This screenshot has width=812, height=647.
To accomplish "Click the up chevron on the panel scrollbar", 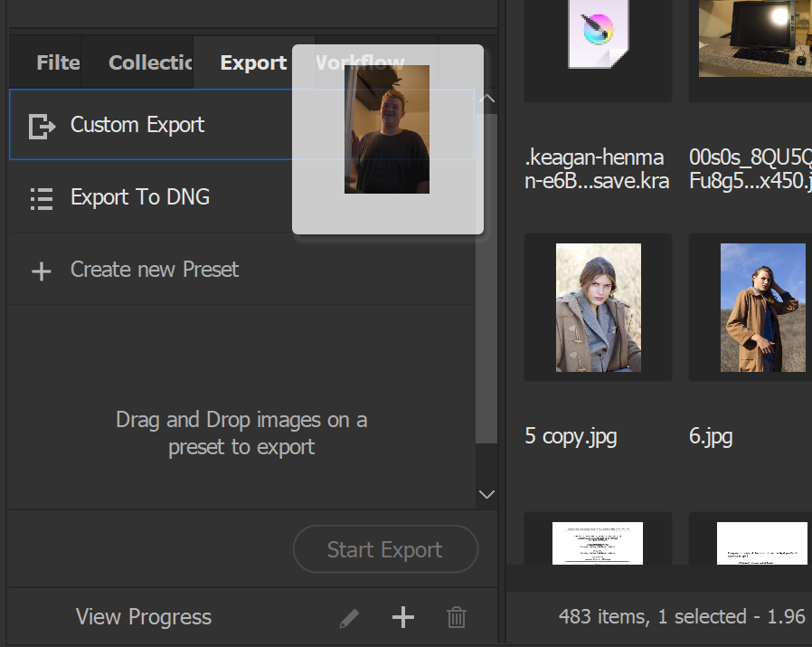I will (x=486, y=98).
